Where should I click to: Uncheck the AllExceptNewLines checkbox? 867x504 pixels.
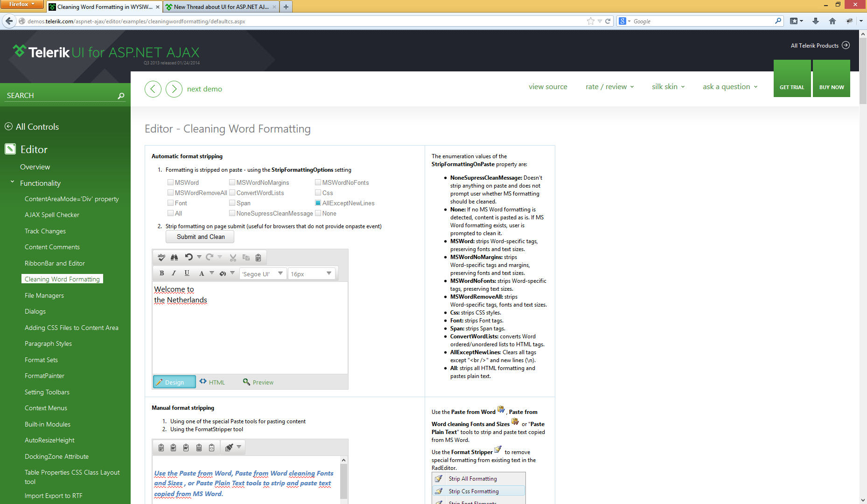click(x=318, y=203)
